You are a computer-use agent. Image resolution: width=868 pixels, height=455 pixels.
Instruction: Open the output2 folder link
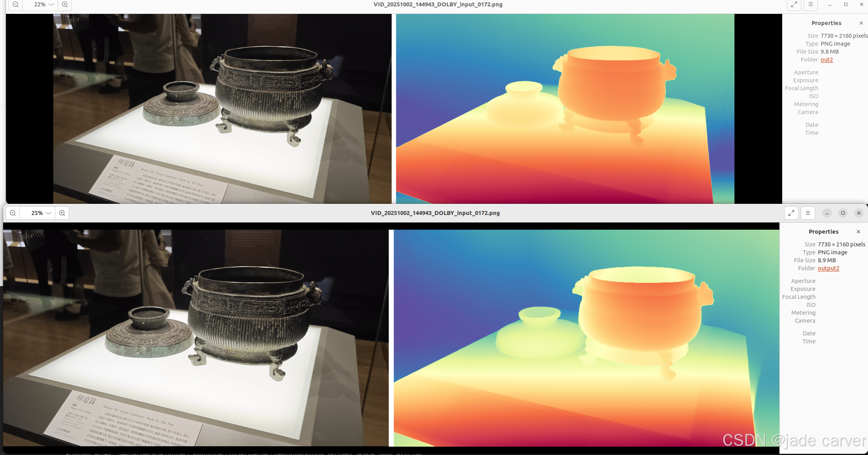[828, 268]
